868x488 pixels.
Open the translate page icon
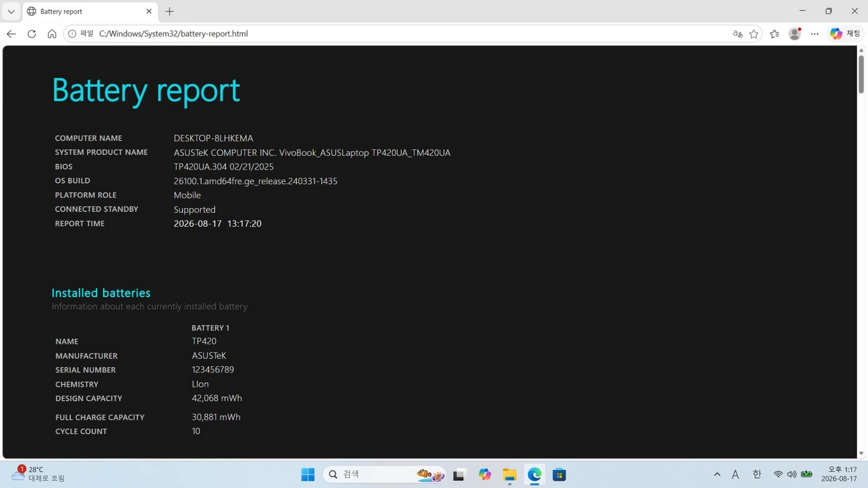(737, 34)
